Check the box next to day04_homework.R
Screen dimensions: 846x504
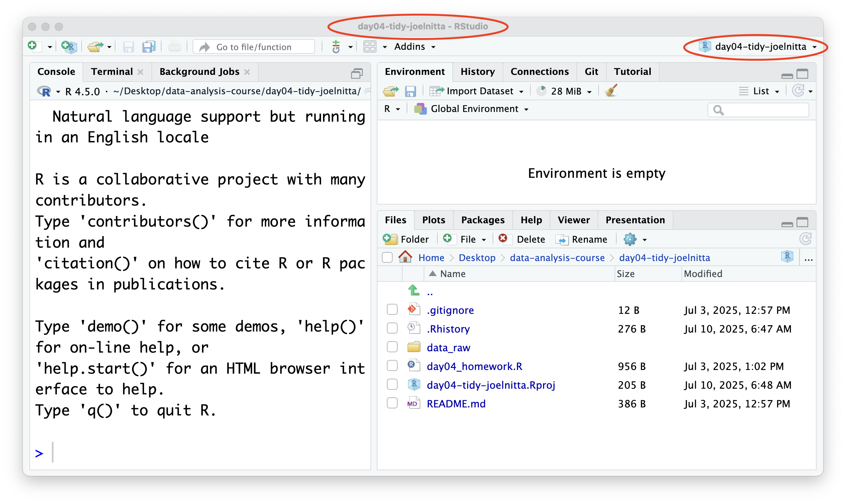click(x=392, y=366)
